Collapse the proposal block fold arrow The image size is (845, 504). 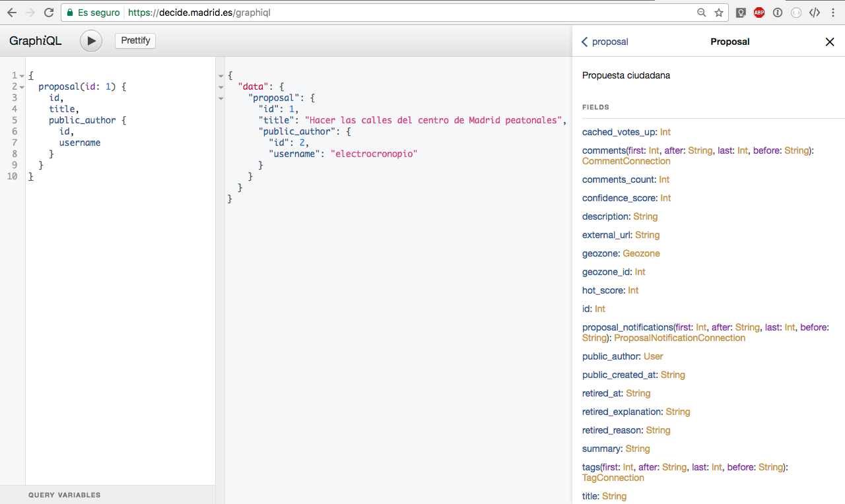click(22, 86)
